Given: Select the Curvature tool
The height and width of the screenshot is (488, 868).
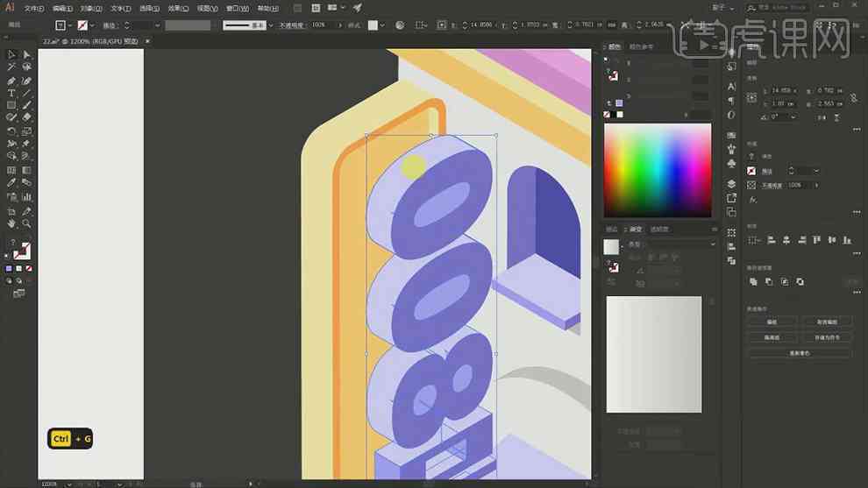Looking at the screenshot, I should point(26,81).
